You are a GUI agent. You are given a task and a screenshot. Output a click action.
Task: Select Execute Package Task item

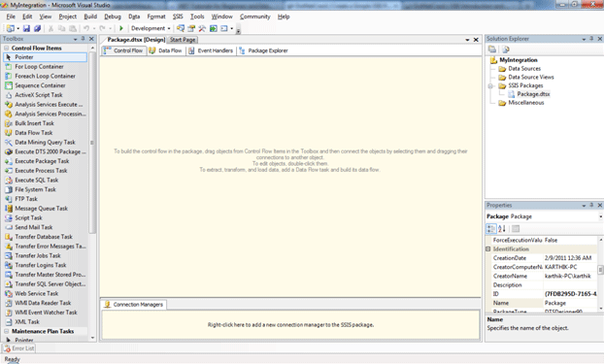(45, 161)
